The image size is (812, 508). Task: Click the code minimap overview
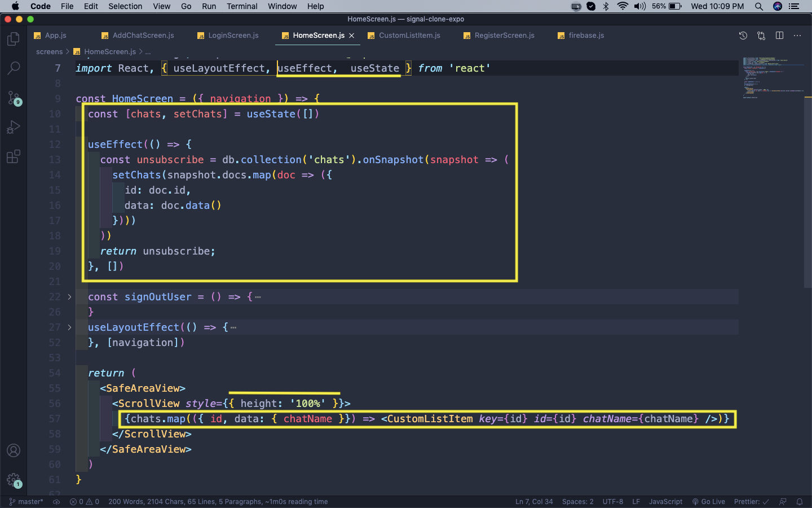[773, 78]
